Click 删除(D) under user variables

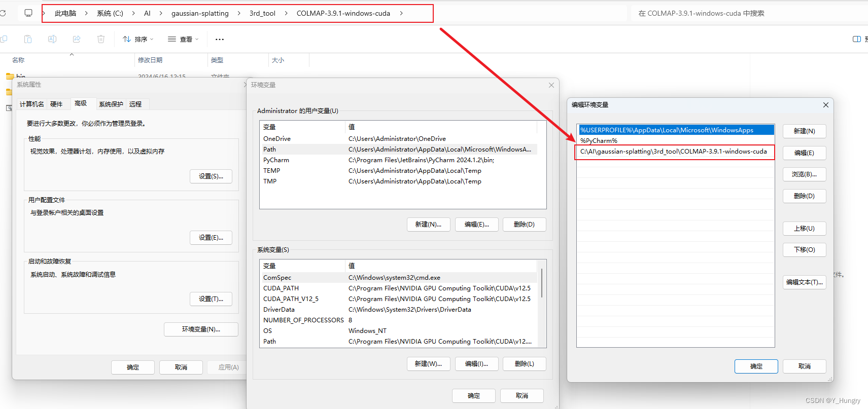tap(524, 224)
